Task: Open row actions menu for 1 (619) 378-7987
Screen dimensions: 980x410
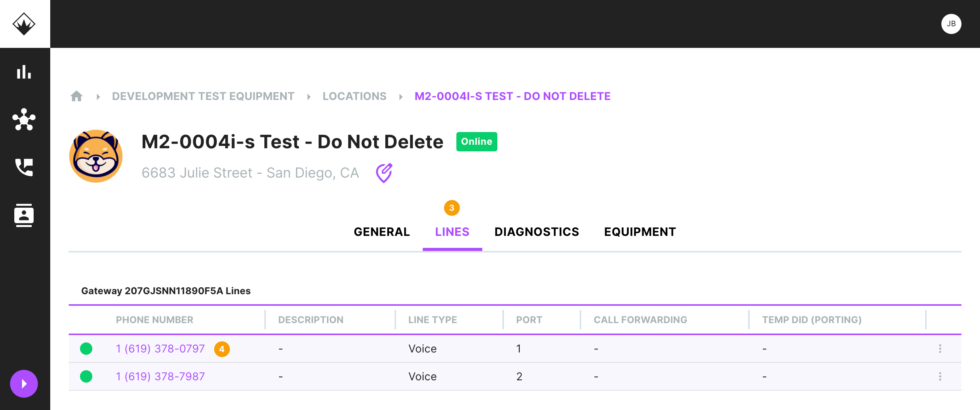Action: pos(941,376)
